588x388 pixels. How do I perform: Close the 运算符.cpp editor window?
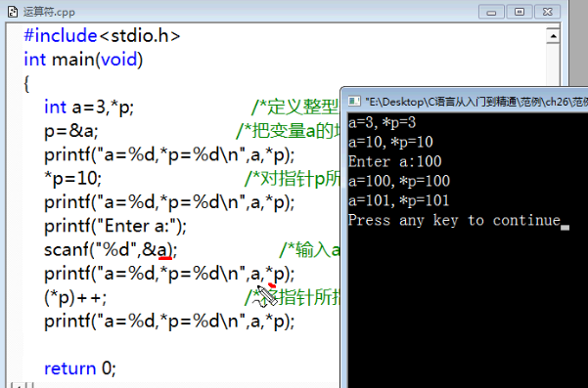pos(547,12)
